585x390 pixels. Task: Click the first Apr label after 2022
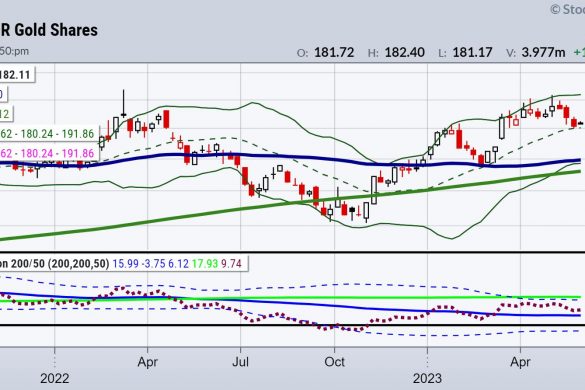click(147, 362)
